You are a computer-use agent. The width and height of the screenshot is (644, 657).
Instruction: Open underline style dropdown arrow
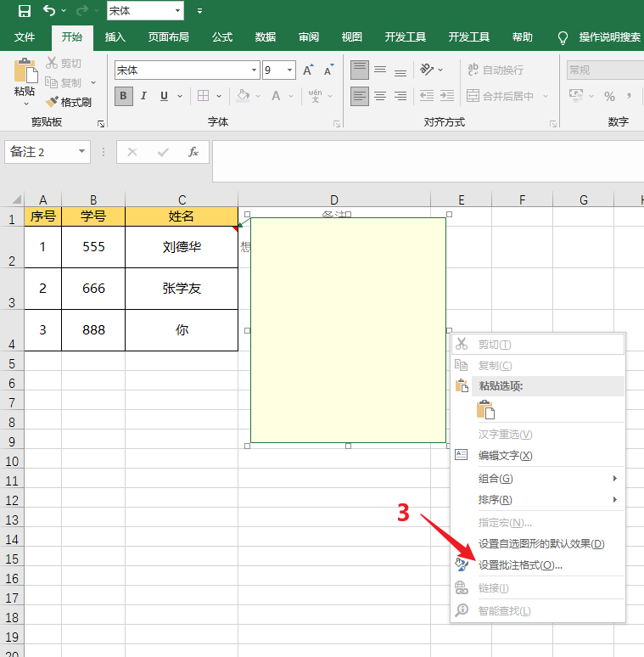pos(180,96)
